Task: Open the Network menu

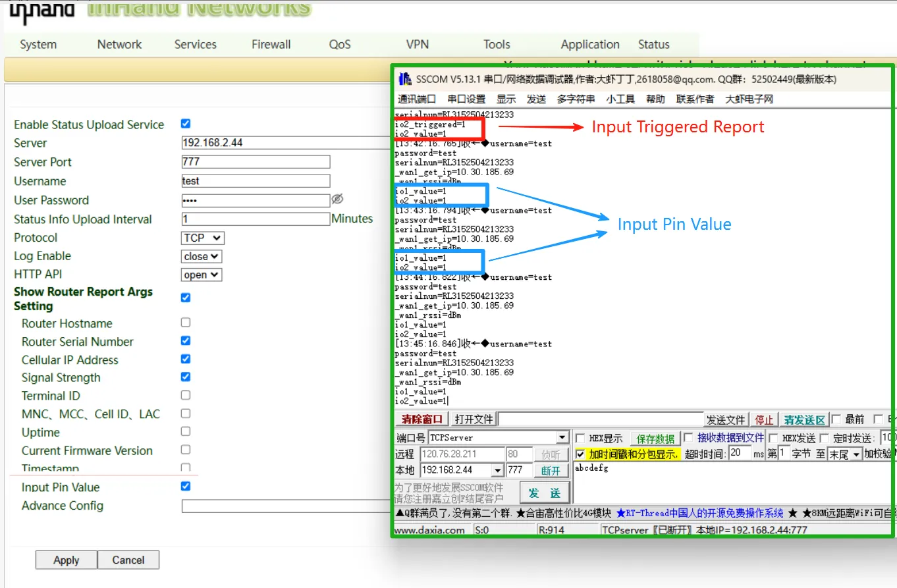Action: point(119,44)
